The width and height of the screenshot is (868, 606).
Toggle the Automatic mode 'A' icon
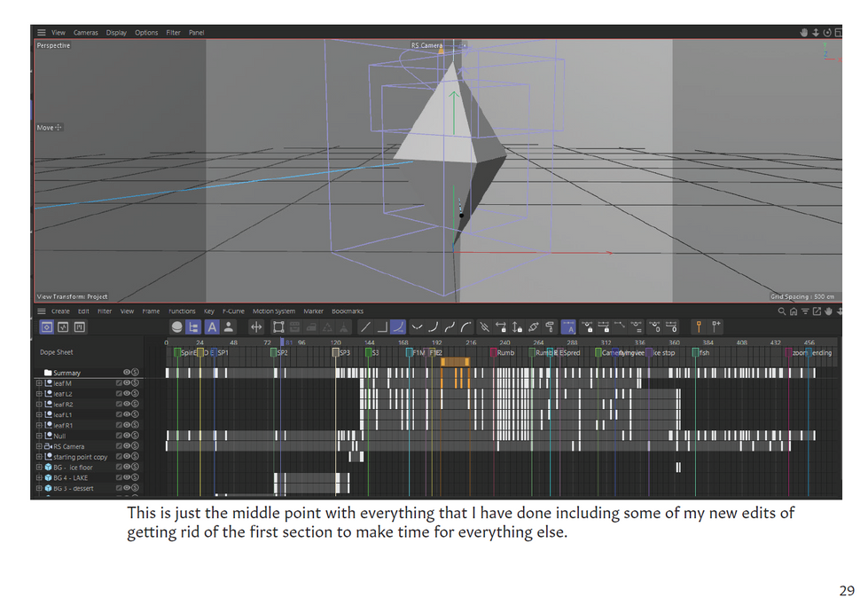(212, 327)
